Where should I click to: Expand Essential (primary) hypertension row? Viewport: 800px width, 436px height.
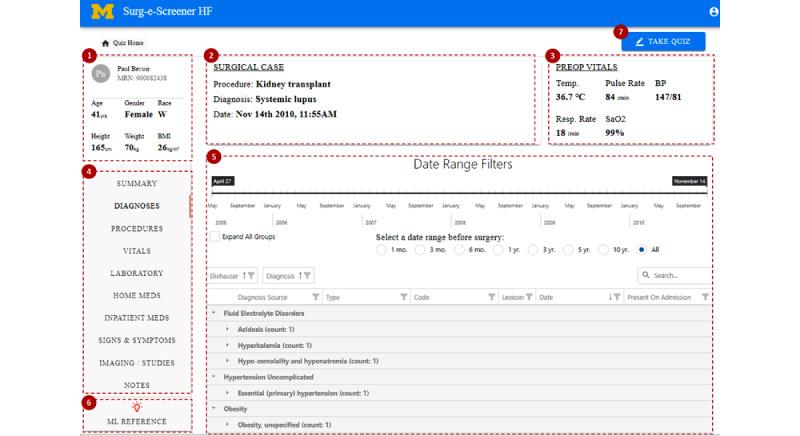tap(227, 393)
